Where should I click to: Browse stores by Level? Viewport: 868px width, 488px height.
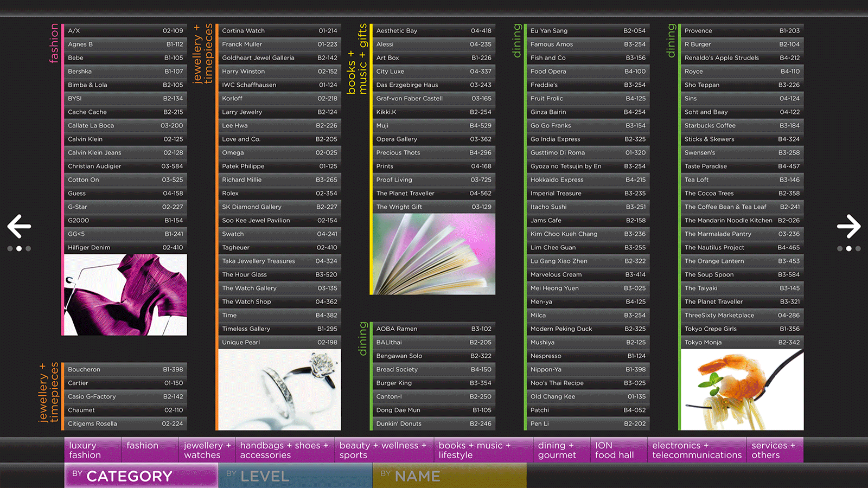[295, 476]
